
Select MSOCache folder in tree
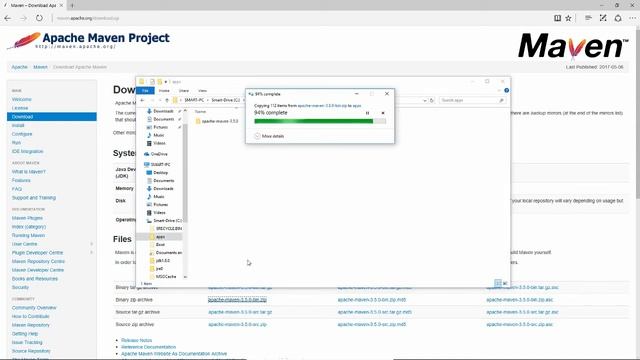click(x=163, y=276)
